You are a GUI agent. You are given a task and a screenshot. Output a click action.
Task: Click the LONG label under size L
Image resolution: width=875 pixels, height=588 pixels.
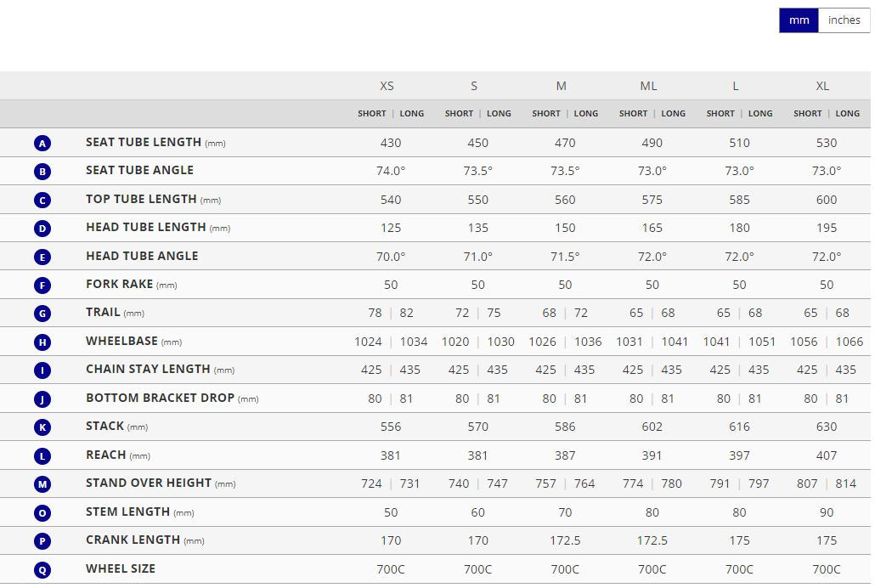tap(760, 114)
